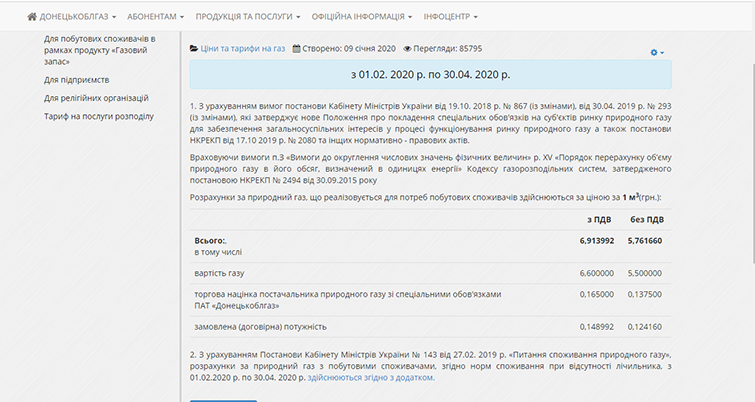Open 'Для релігійних організацій' sidebar item
Image resolution: width=755 pixels, height=402 pixels.
tap(96, 98)
